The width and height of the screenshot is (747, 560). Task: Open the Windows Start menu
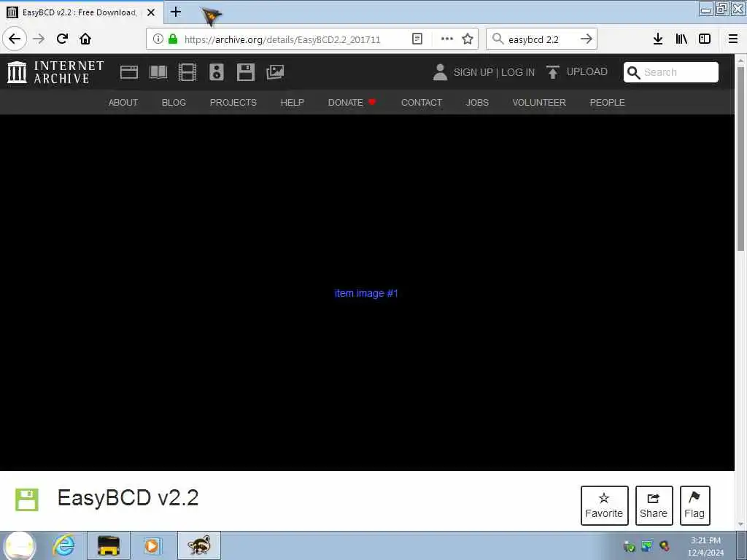pos(20,545)
